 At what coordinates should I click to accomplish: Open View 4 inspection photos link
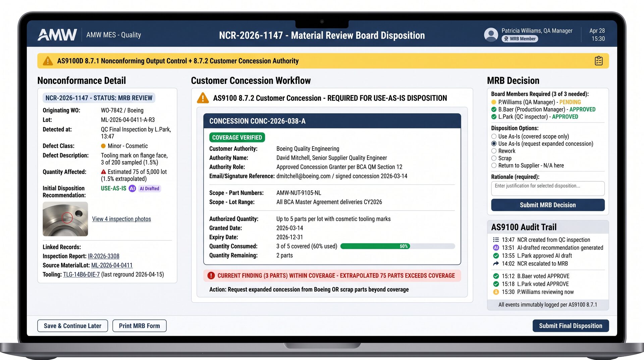pos(121,219)
